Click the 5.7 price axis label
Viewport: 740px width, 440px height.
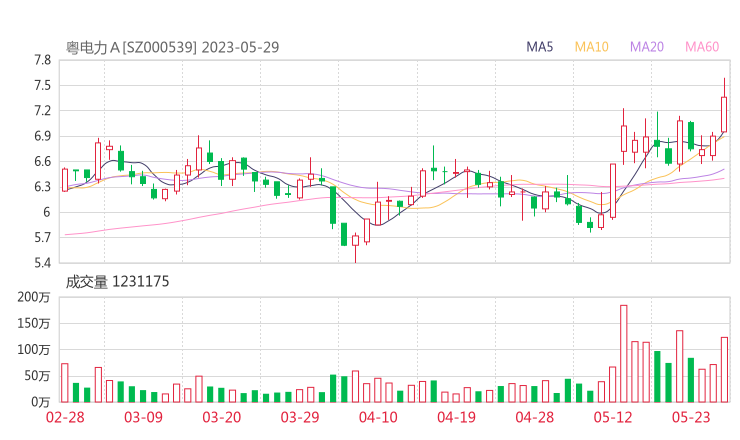42,237
